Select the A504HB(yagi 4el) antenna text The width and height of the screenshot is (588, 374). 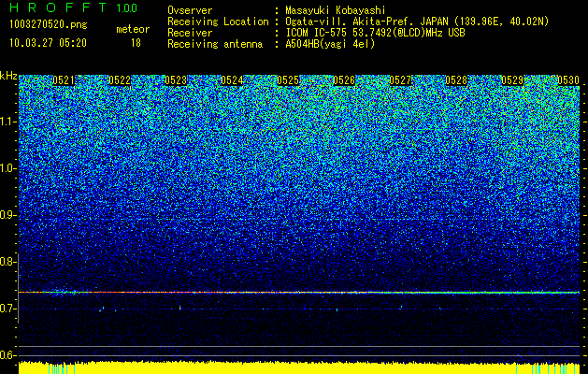click(330, 44)
